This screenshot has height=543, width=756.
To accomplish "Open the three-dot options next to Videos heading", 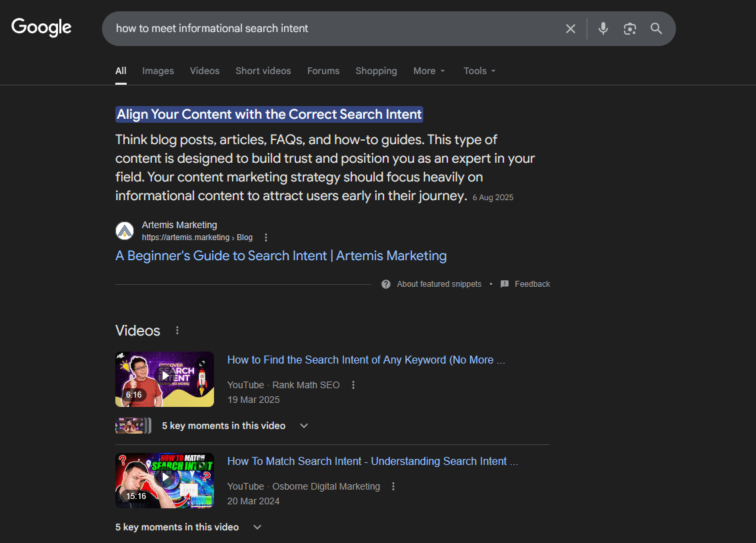I will (x=177, y=330).
